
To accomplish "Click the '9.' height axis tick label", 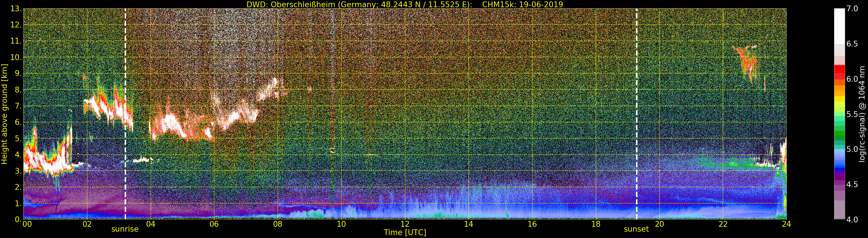I will (18, 73).
